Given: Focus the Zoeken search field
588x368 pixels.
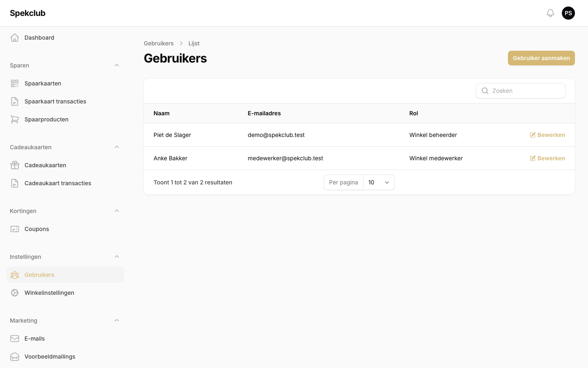Looking at the screenshot, I should (x=521, y=91).
